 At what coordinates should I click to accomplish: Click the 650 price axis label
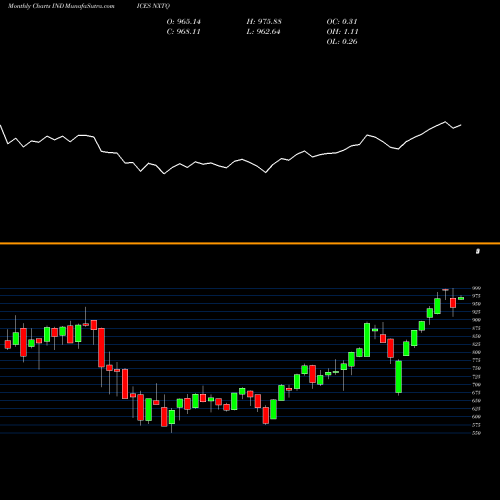(476, 401)
